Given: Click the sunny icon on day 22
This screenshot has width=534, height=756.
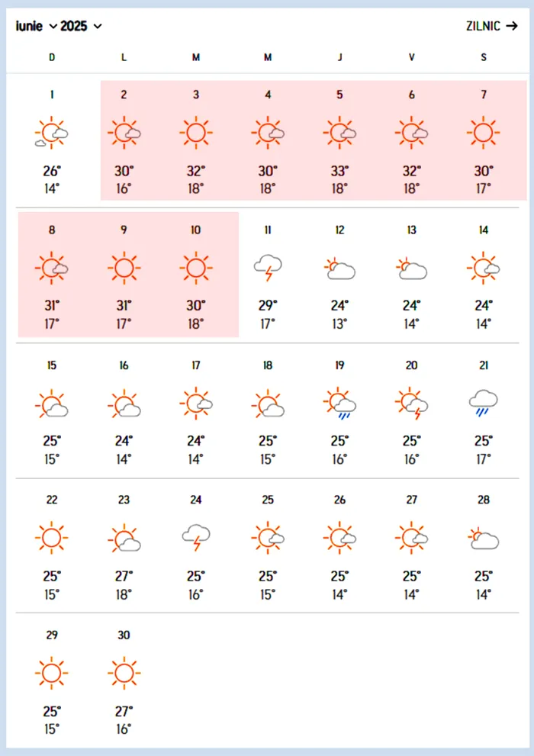Looking at the screenshot, I should 51,538.
